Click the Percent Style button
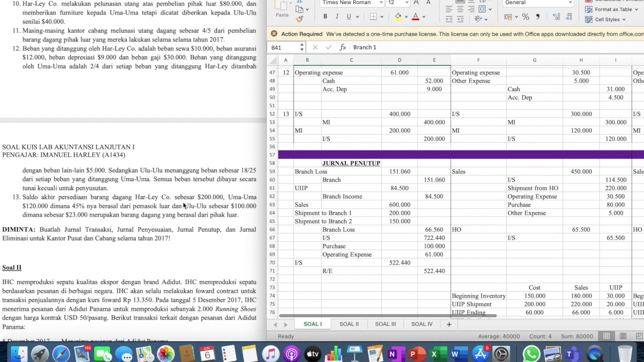Image resolution: width=644 pixels, height=362 pixels. [525, 17]
